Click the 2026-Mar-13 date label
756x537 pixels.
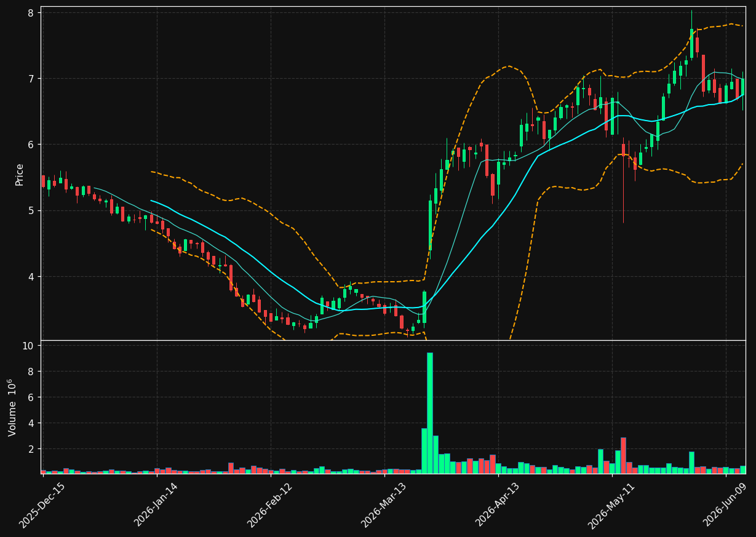(x=383, y=505)
